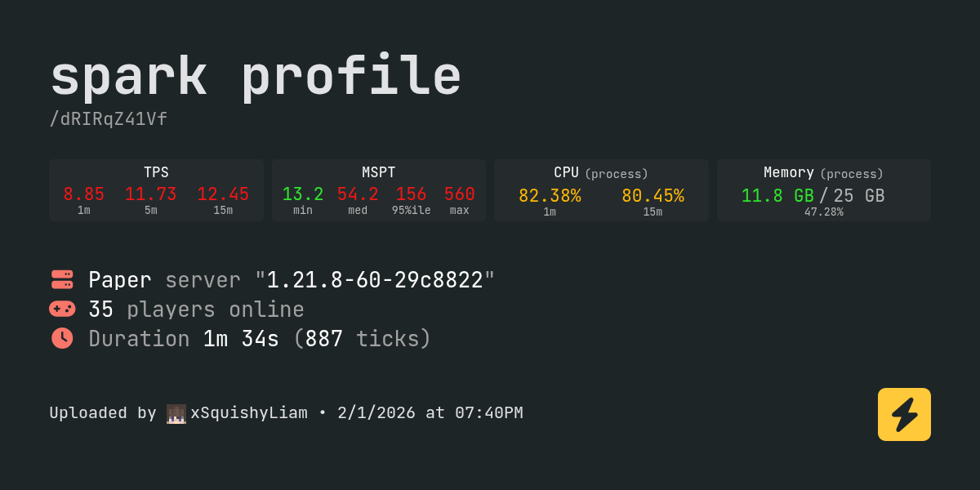
Task: Click the 11.8 GB memory usage value
Action: pyautogui.click(x=777, y=196)
